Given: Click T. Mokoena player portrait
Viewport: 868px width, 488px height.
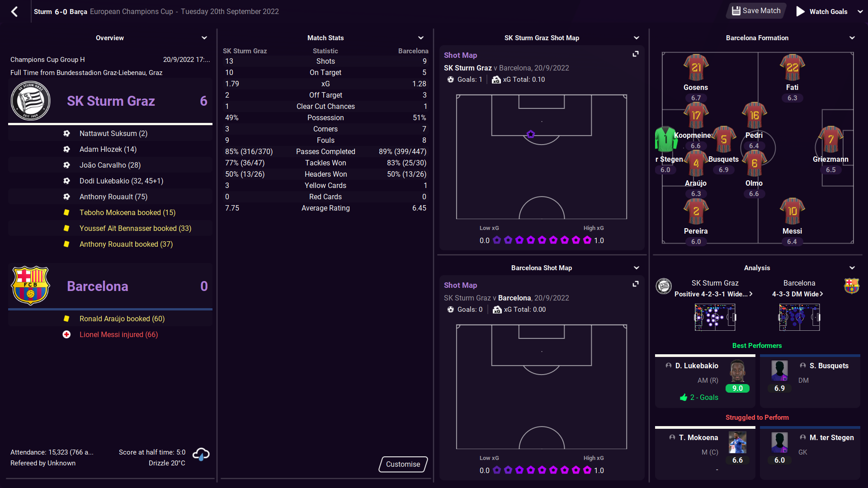Looking at the screenshot, I should click(x=738, y=443).
